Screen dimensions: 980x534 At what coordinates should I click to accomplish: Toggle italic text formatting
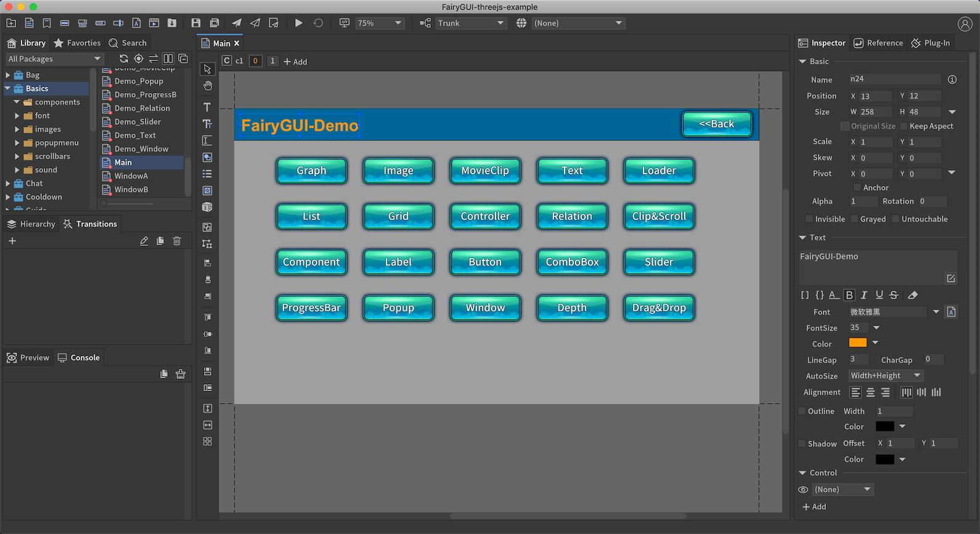864,295
